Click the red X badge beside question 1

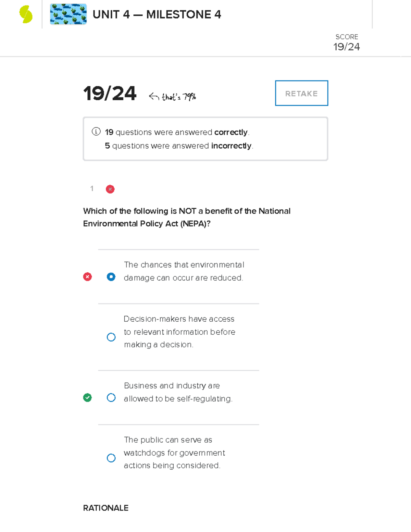[110, 189]
